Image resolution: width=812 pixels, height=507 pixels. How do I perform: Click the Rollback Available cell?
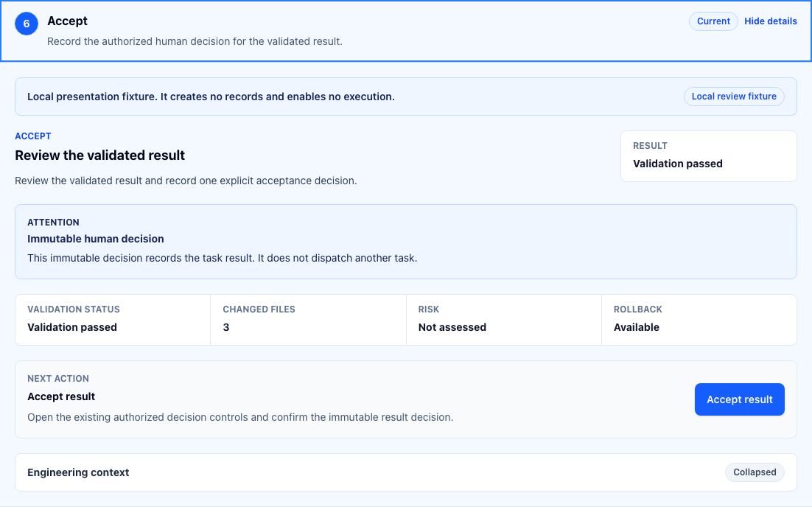tap(699, 320)
